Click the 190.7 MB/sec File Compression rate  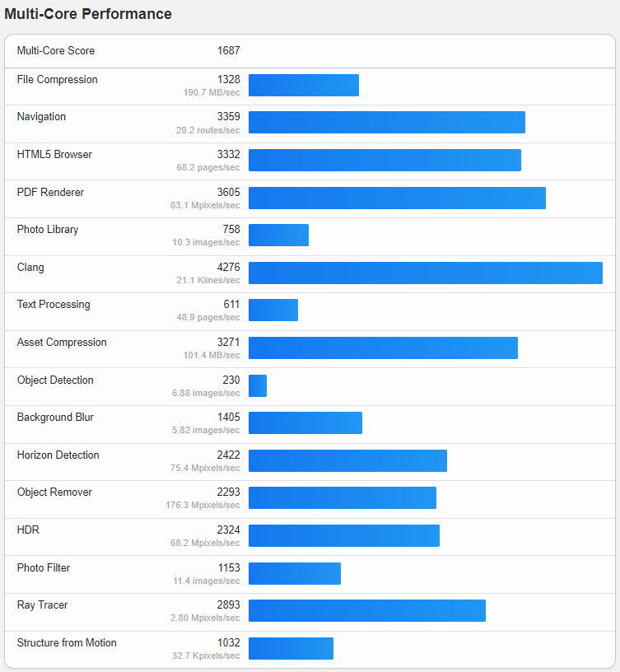pyautogui.click(x=212, y=92)
